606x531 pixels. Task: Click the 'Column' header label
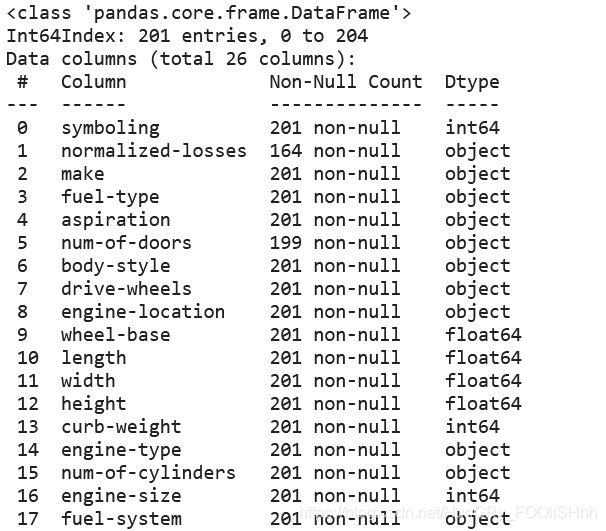point(94,82)
